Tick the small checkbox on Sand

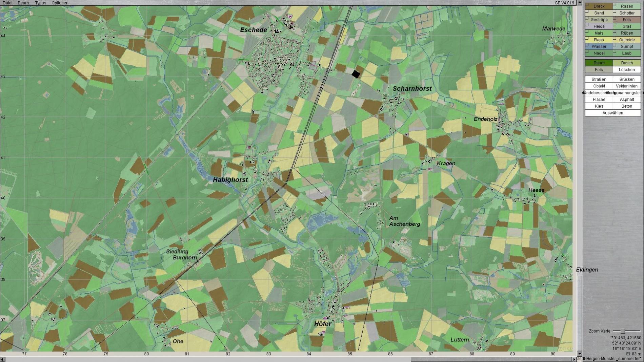587,11
